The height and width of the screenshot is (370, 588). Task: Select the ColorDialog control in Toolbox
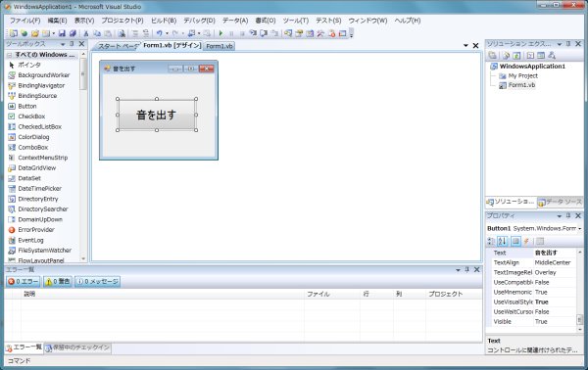point(33,137)
